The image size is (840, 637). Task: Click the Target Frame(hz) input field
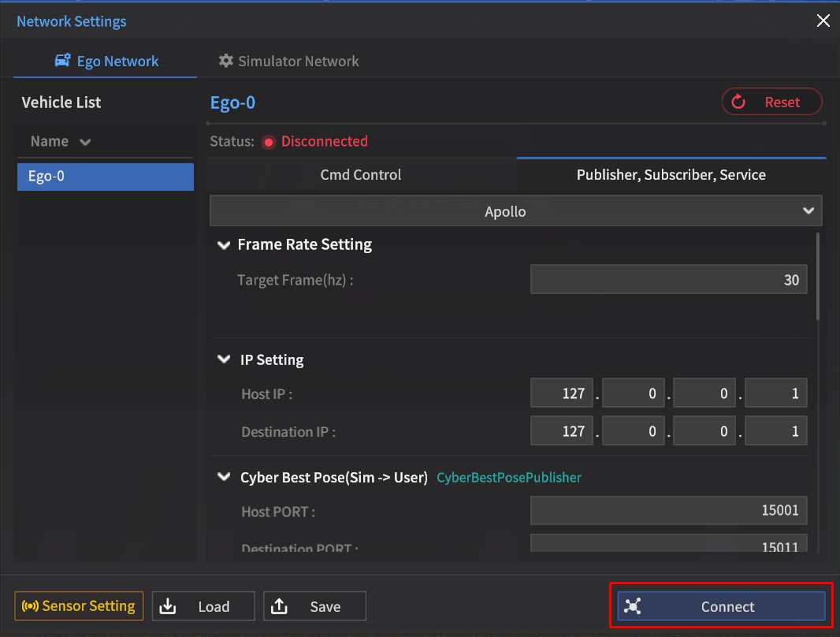point(668,280)
